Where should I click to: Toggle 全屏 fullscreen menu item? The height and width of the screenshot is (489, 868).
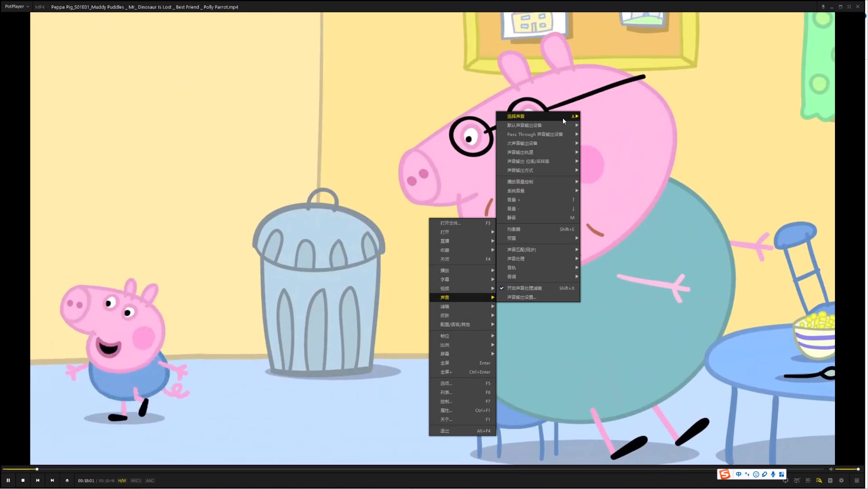point(463,363)
